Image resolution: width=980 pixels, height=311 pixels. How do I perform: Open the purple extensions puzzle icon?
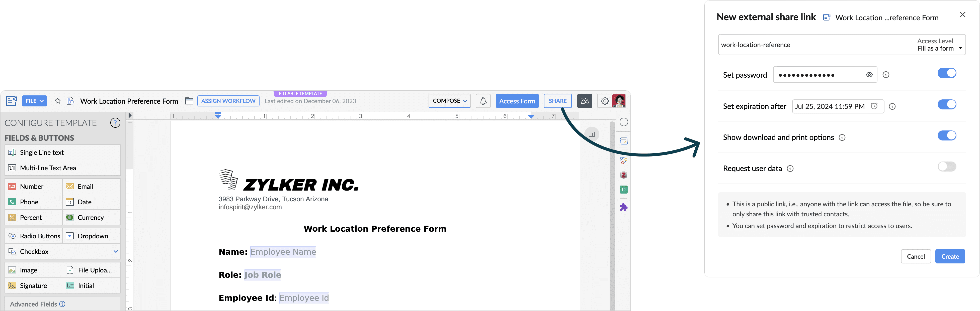[623, 207]
